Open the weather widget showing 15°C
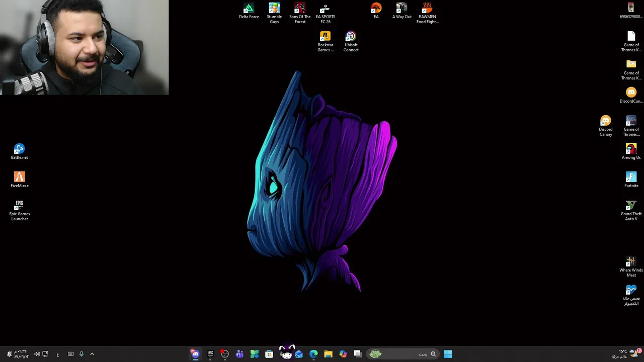 pos(626,354)
